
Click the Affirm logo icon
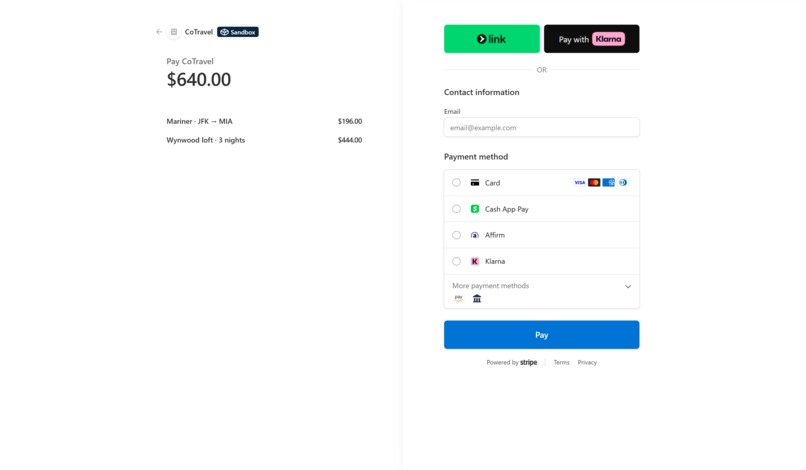click(475, 235)
